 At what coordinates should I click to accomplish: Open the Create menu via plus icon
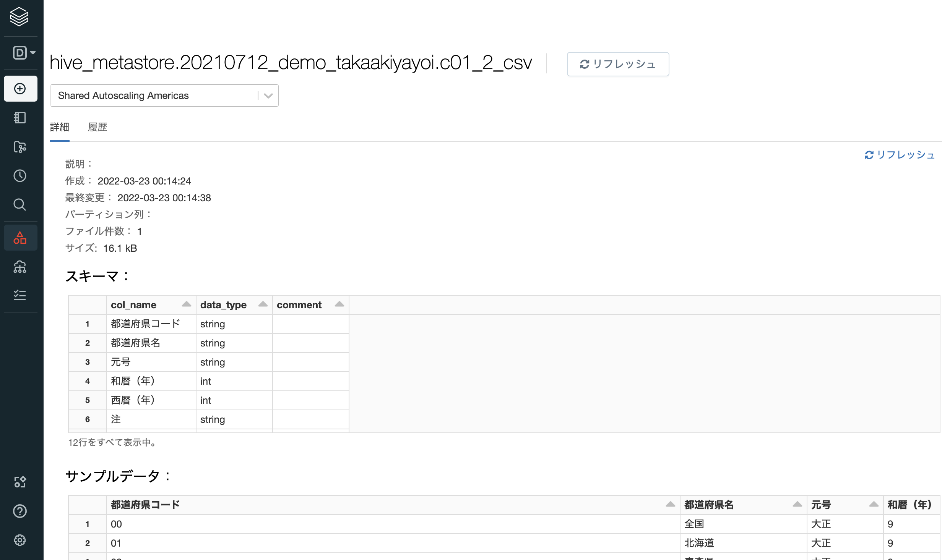point(20,89)
